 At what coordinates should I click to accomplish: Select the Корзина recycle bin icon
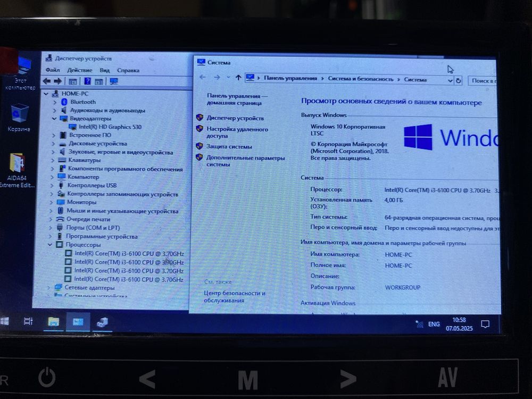[x=19, y=118]
